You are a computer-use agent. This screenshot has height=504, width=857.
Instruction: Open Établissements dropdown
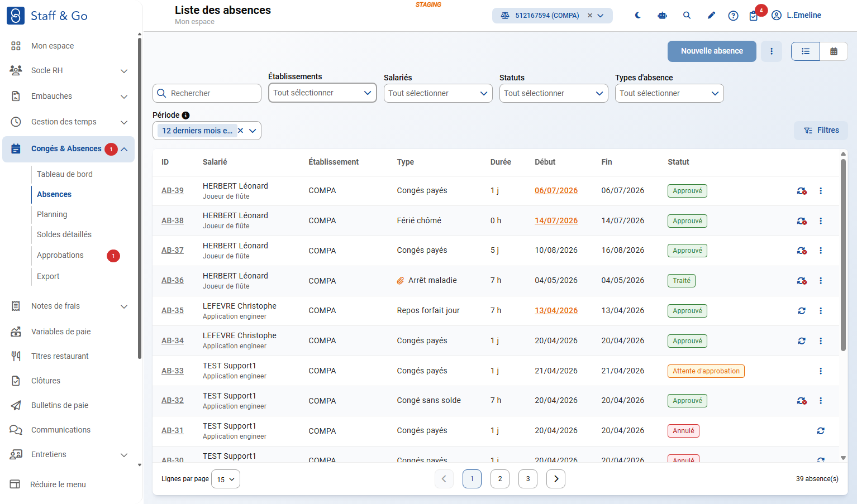point(322,93)
